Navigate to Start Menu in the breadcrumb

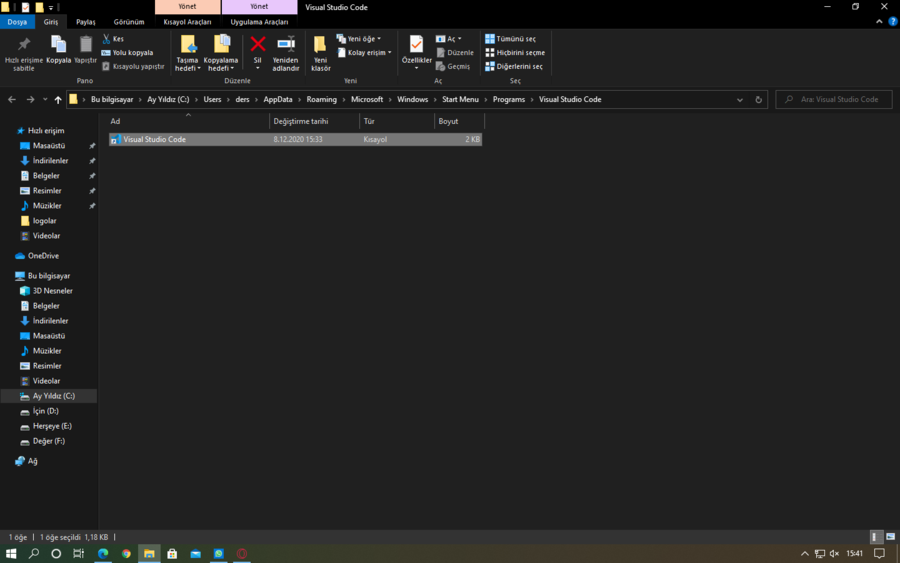coord(460,99)
